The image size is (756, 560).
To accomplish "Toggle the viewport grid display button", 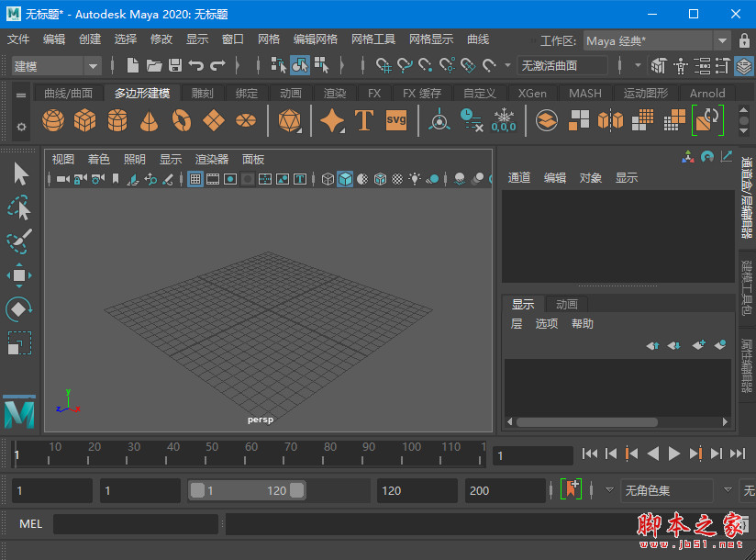I will pos(195,179).
